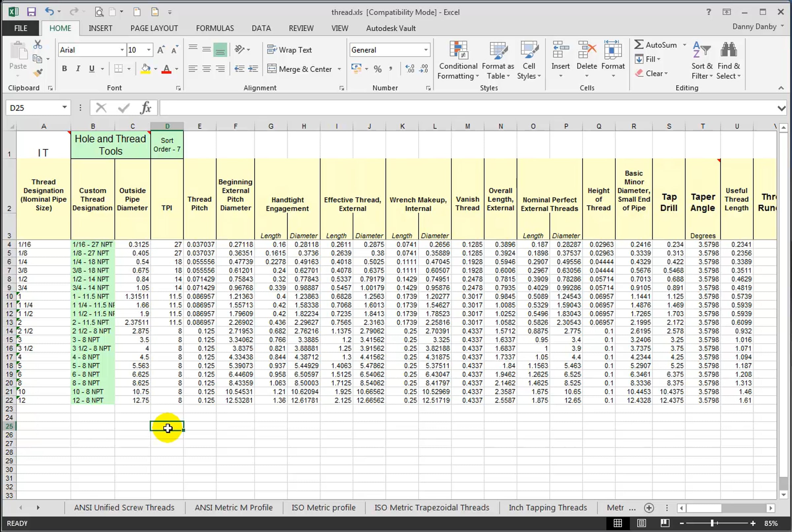Toggle Italic formatting
The width and height of the screenshot is (792, 532).
pos(78,69)
